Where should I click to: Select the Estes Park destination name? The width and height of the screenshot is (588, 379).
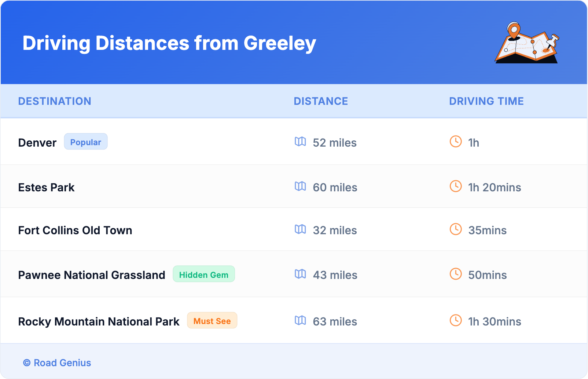click(x=47, y=187)
